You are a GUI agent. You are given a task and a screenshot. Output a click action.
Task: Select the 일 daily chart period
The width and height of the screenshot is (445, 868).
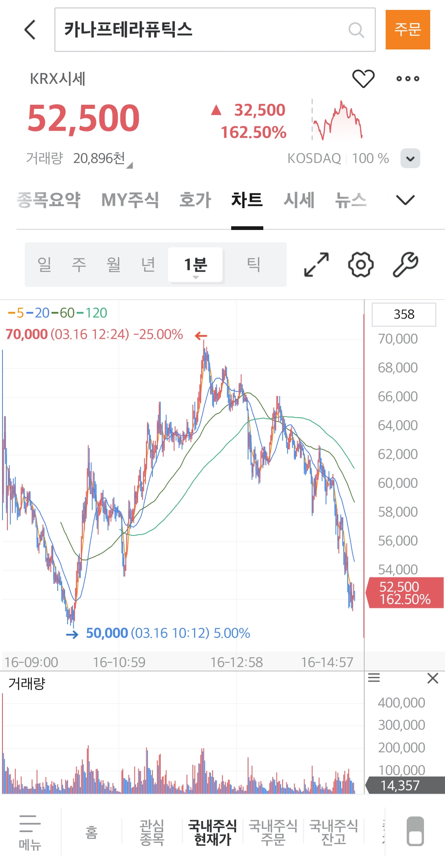click(x=44, y=265)
